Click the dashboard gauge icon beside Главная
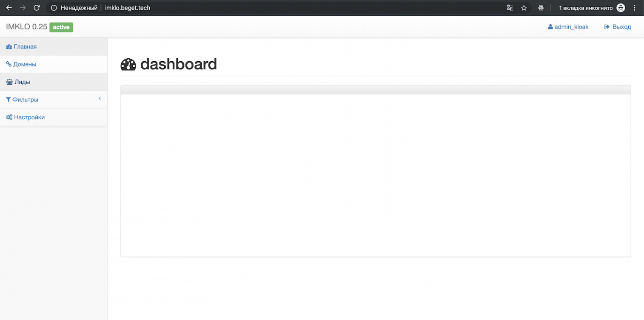Screen dimensions: 644x320 pos(9,47)
